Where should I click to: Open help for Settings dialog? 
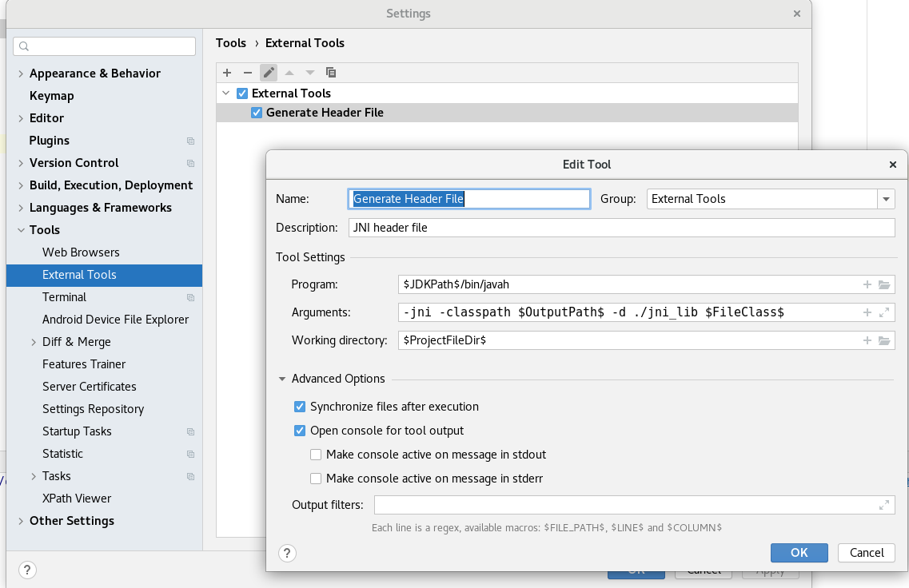[x=27, y=570]
